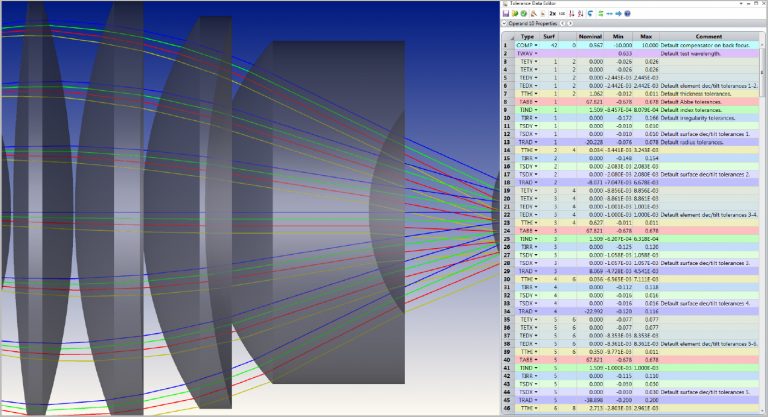Click the Comment column header
768x417 pixels.
(709, 36)
